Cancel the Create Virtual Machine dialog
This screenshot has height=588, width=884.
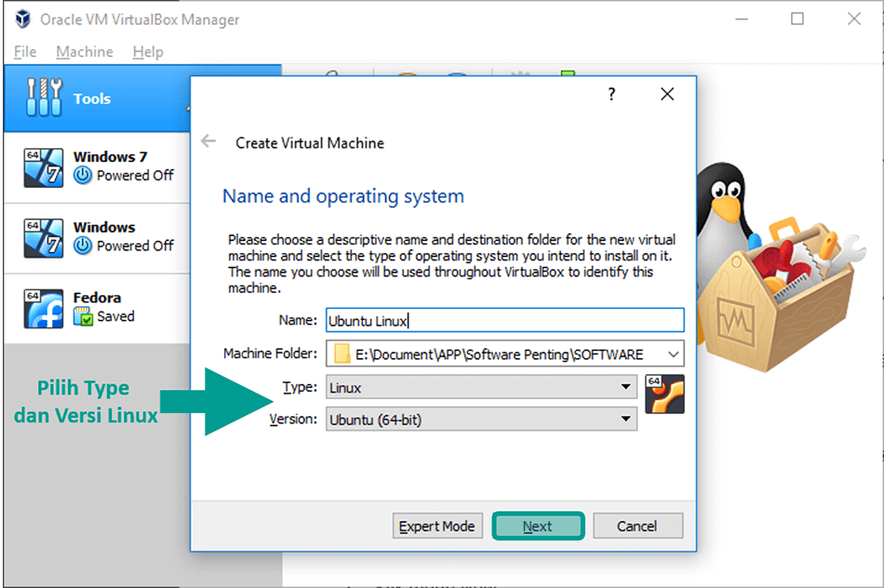637,526
